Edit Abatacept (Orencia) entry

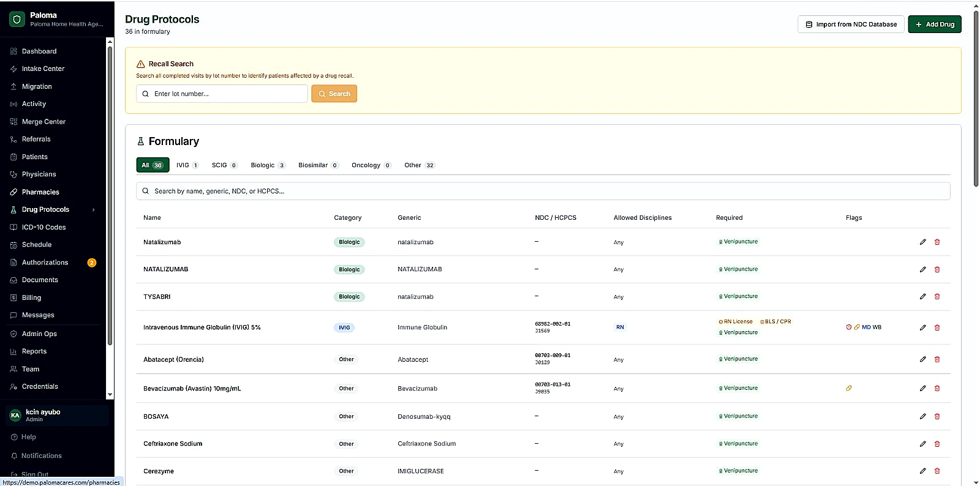[x=922, y=359]
